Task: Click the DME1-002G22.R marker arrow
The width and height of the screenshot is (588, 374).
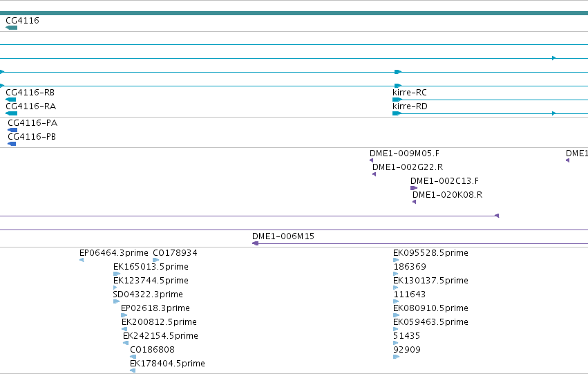Action: 374,174
